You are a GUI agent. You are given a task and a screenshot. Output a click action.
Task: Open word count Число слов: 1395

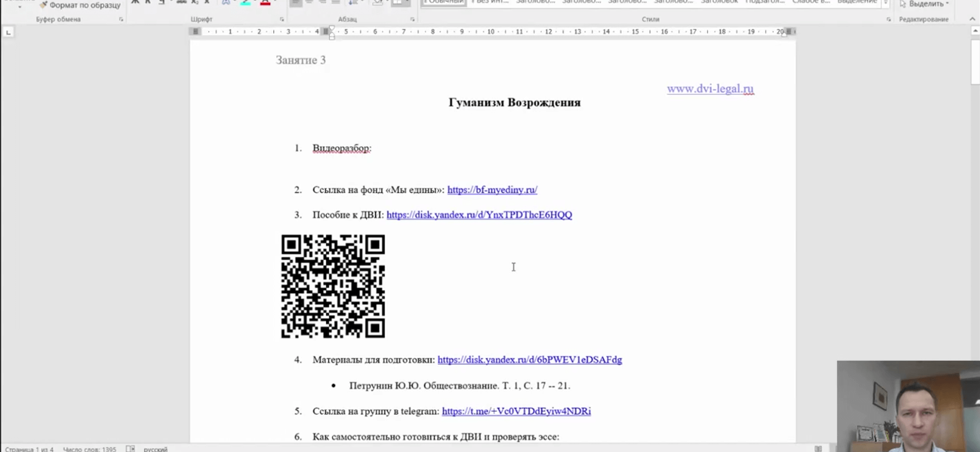pos(89,449)
